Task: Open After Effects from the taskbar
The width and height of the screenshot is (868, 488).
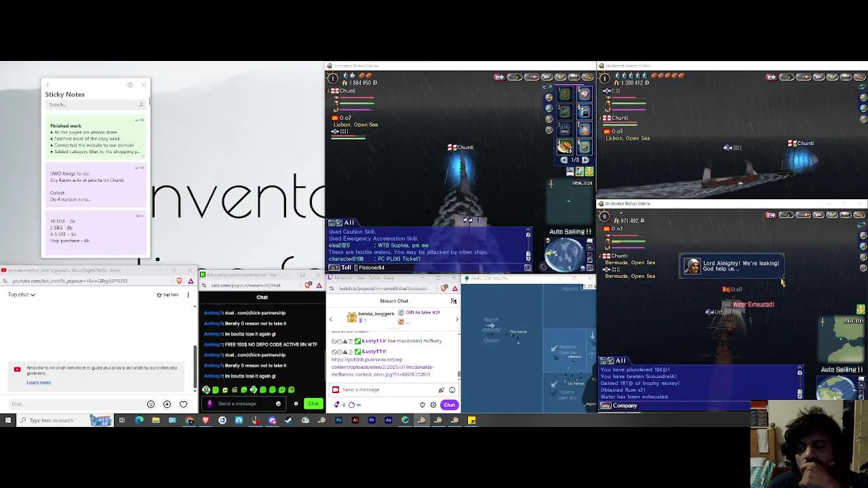Action: (x=389, y=420)
